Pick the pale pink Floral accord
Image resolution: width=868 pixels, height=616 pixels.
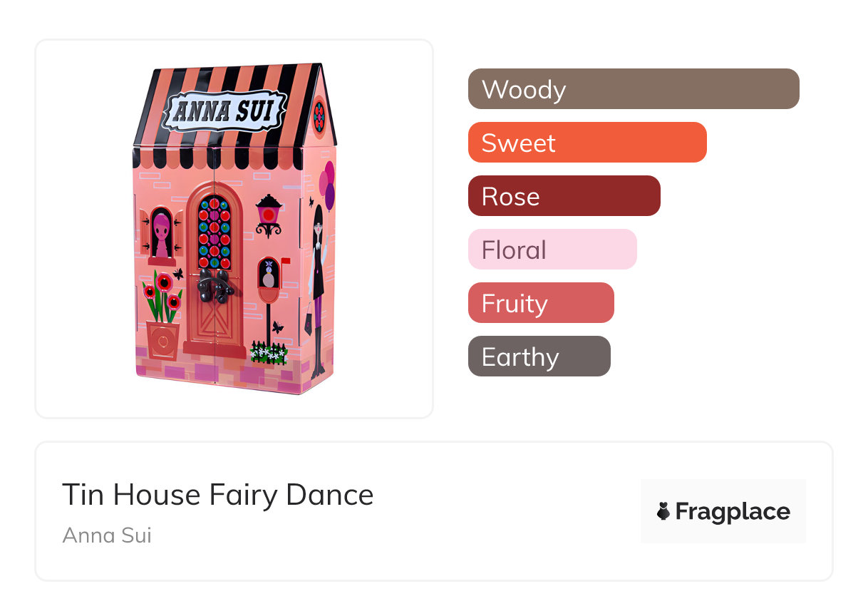coord(552,250)
